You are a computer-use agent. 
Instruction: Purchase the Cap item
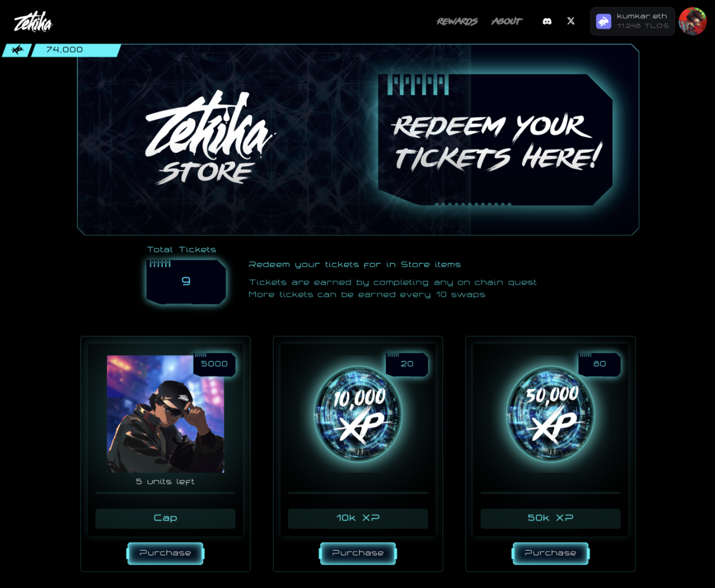coord(165,553)
